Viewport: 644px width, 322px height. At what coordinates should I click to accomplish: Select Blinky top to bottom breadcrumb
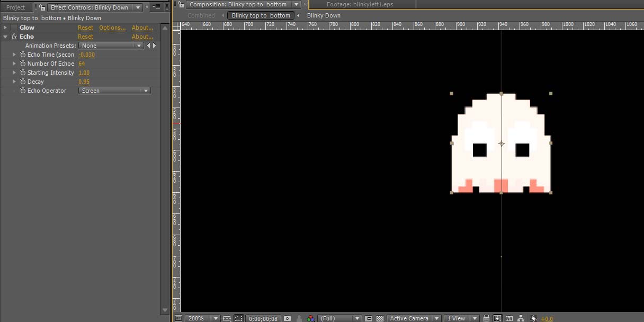pyautogui.click(x=261, y=15)
